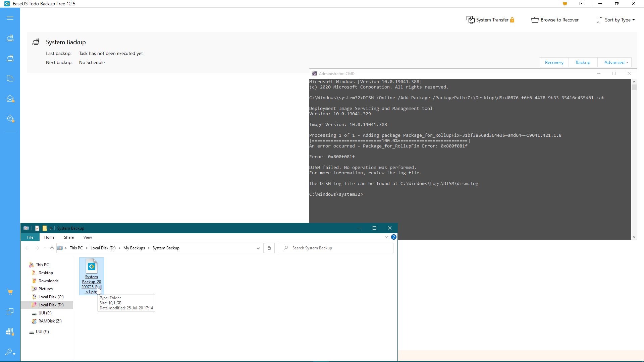644x362 pixels.
Task: Open the Share ribbon tab
Action: click(69, 237)
